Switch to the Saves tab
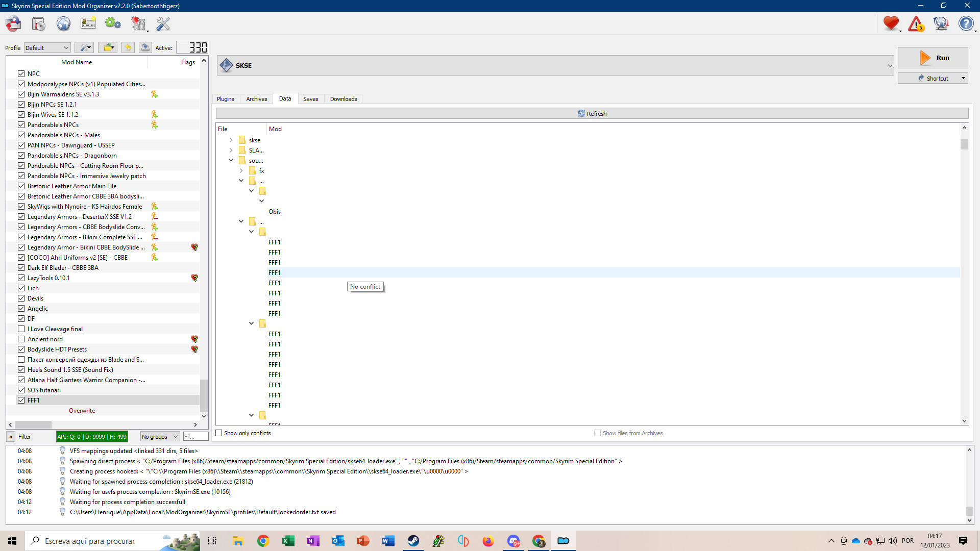980x551 pixels. tap(310, 99)
